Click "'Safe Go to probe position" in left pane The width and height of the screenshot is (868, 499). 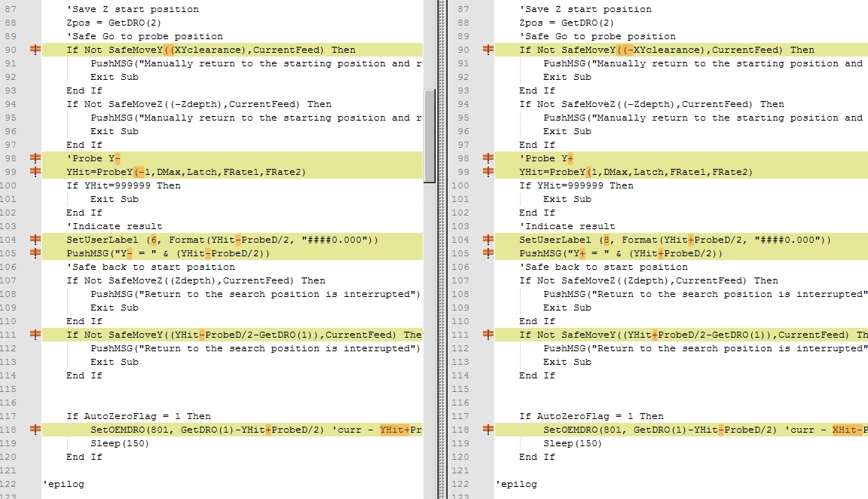pos(145,36)
